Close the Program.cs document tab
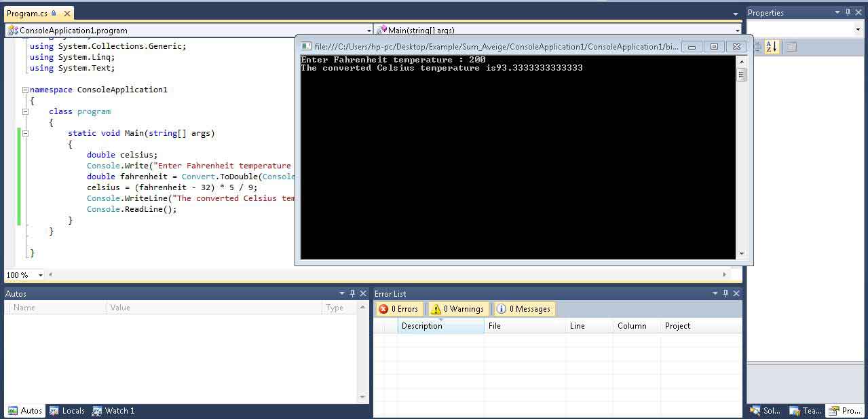The width and height of the screenshot is (868, 419). click(x=65, y=14)
